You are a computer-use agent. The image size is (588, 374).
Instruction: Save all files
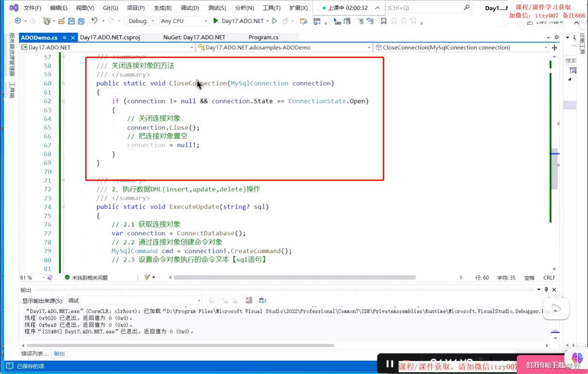[80, 21]
